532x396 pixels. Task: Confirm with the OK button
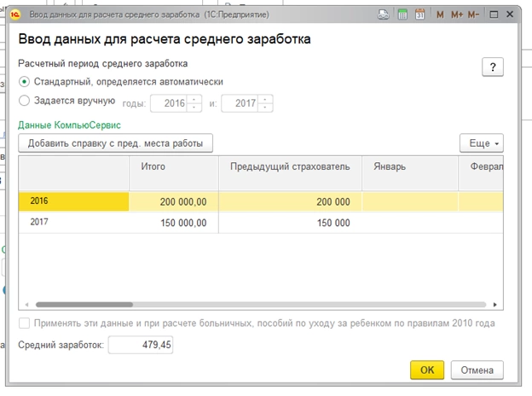pyautogui.click(x=427, y=370)
